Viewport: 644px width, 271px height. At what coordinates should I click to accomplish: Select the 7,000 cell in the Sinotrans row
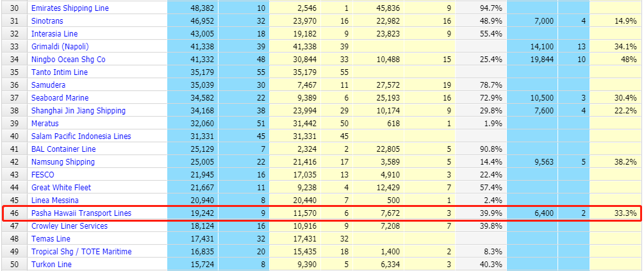(532, 21)
